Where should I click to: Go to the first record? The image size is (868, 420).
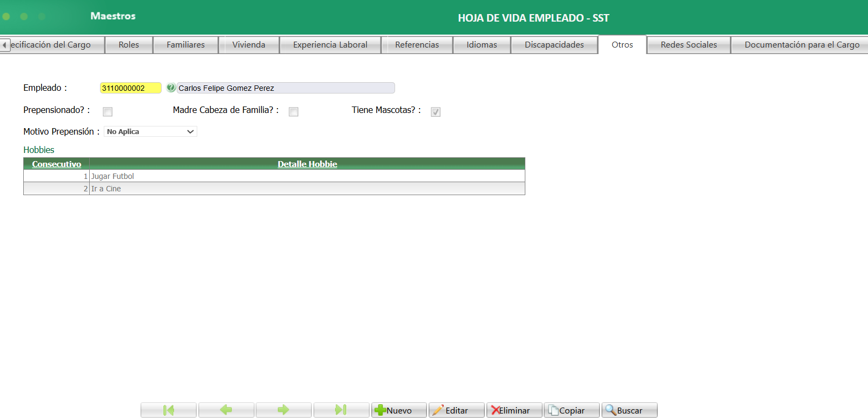coord(169,410)
